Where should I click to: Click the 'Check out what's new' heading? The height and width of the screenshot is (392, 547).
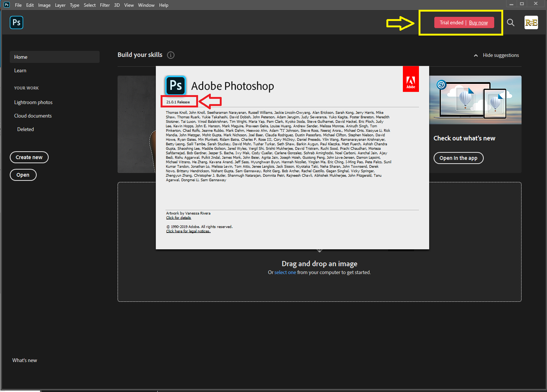464,138
